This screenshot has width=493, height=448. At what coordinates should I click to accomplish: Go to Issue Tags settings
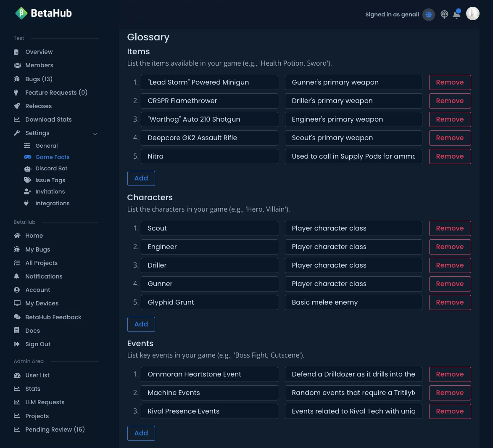[50, 180]
